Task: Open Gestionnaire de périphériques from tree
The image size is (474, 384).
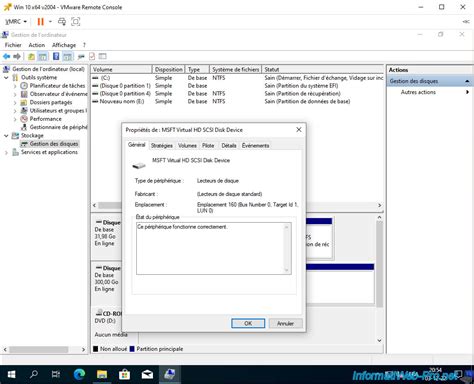Action: point(58,127)
